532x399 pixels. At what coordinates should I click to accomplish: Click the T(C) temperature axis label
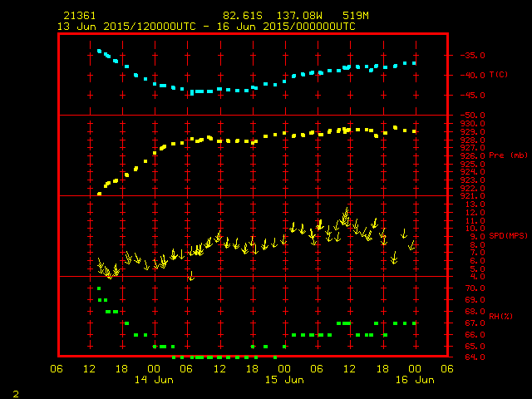click(498, 75)
